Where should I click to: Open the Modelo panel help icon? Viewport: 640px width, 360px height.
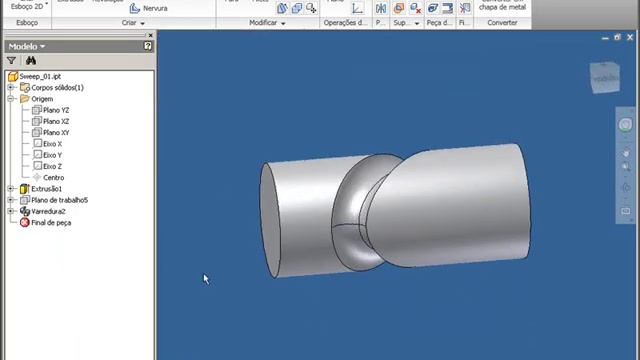click(x=148, y=46)
